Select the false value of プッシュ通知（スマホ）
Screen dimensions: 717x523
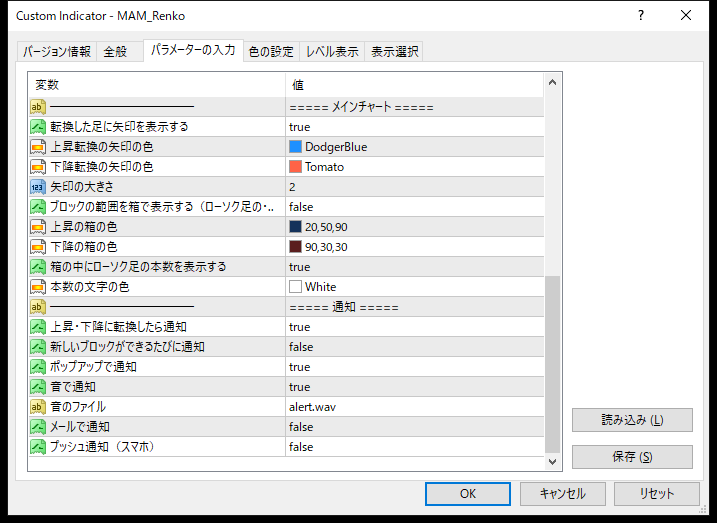[301, 447]
